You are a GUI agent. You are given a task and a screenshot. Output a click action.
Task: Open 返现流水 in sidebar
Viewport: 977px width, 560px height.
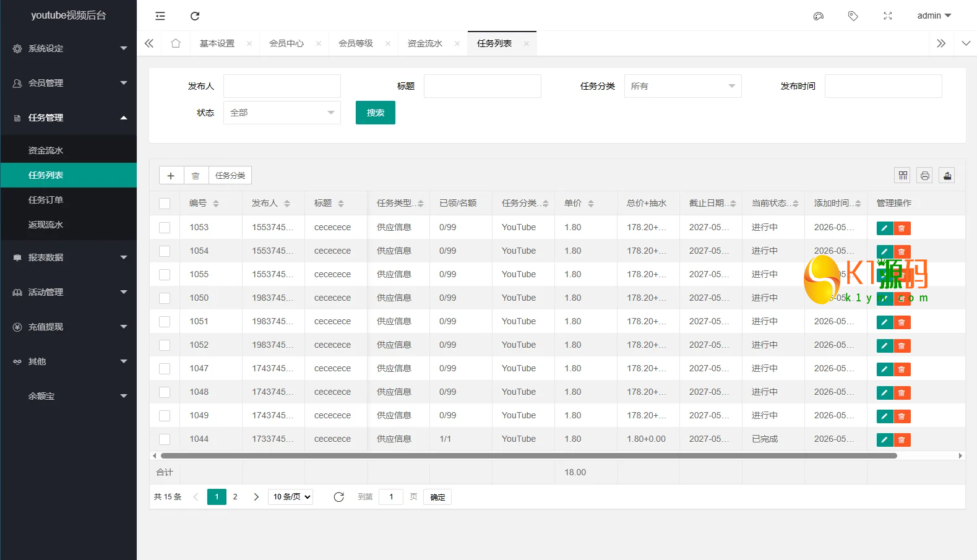tap(69, 225)
